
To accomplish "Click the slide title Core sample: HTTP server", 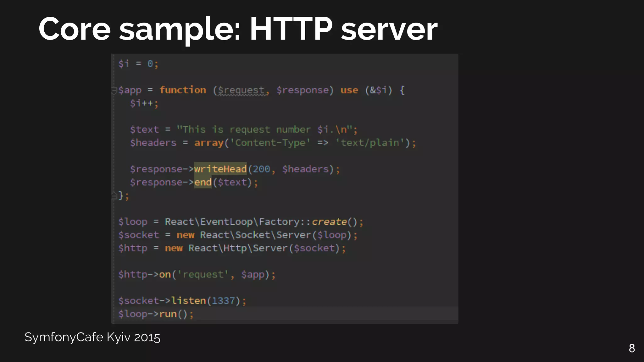I will pos(238,29).
